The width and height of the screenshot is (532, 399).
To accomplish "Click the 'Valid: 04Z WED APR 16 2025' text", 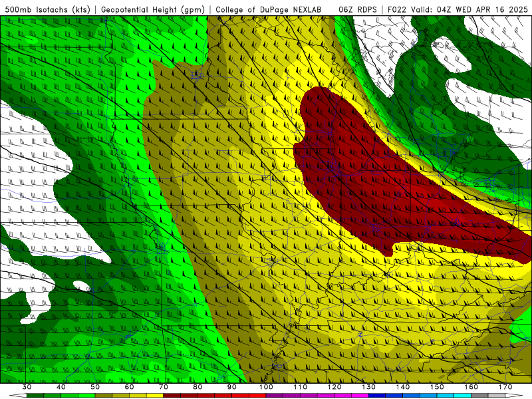I will click(469, 10).
